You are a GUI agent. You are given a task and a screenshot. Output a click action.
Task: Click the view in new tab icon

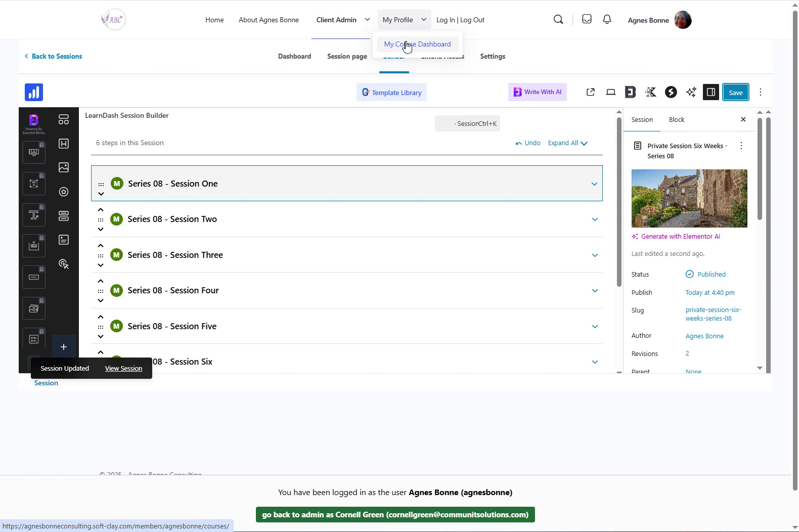pyautogui.click(x=590, y=92)
